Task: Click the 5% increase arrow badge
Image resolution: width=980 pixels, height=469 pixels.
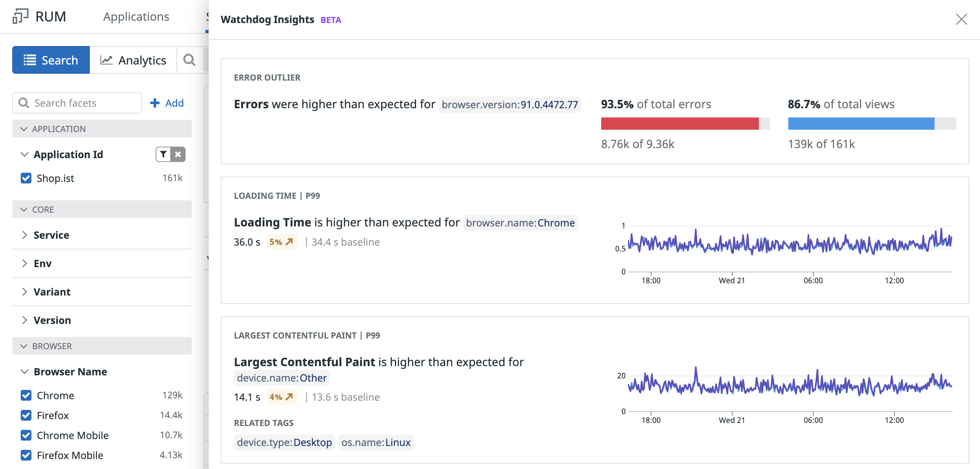Action: (x=282, y=242)
